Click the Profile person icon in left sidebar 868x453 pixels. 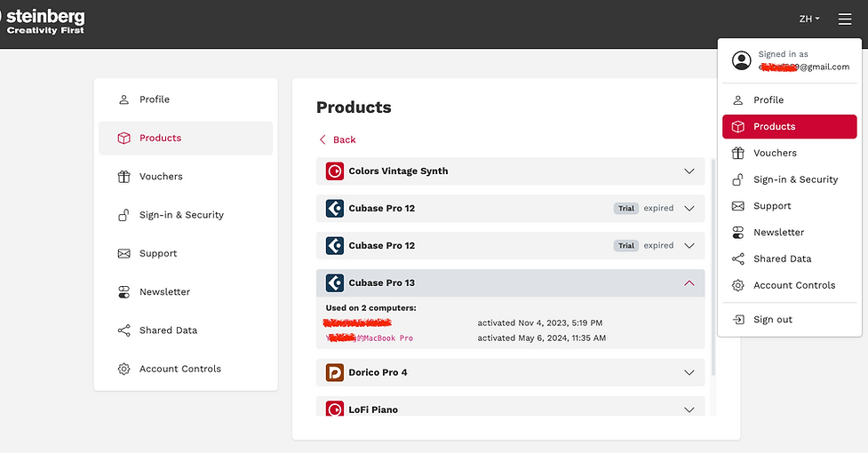[124, 99]
